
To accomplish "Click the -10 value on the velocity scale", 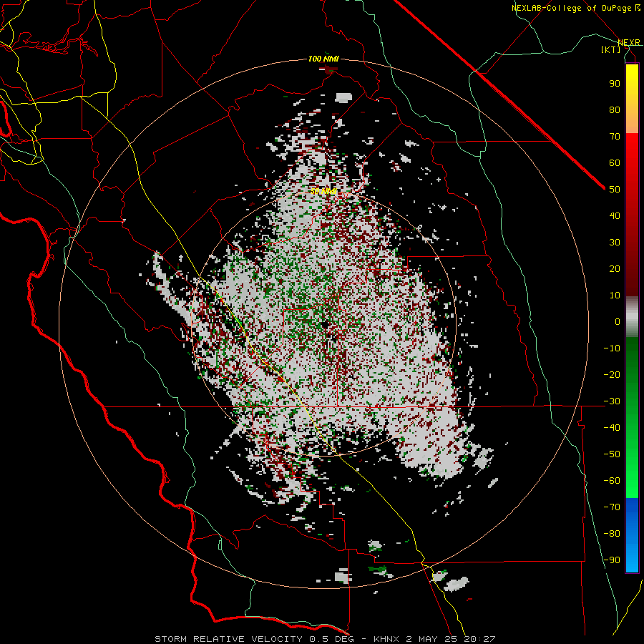I will point(612,348).
